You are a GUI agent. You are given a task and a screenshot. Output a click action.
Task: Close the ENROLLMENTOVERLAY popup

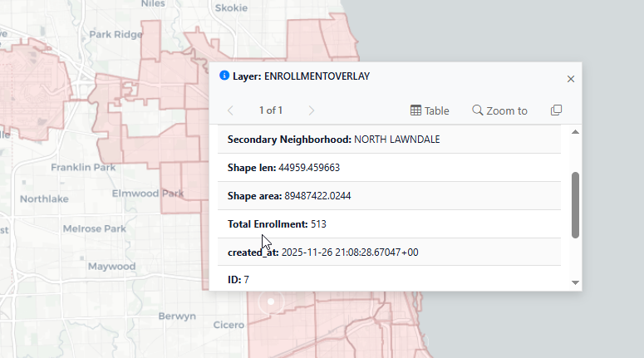coord(571,79)
